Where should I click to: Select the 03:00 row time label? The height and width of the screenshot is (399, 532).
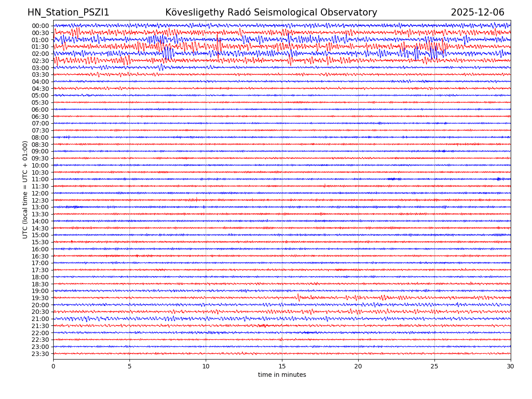40,68
